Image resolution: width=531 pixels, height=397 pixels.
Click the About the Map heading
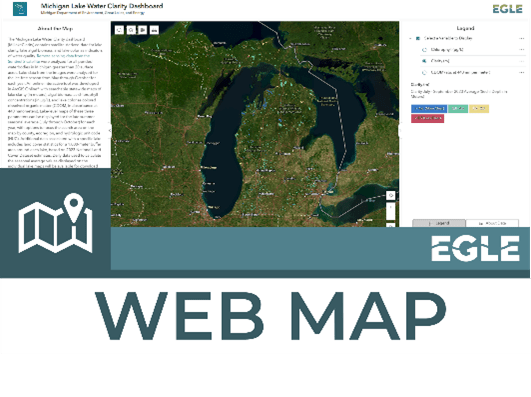click(x=55, y=28)
